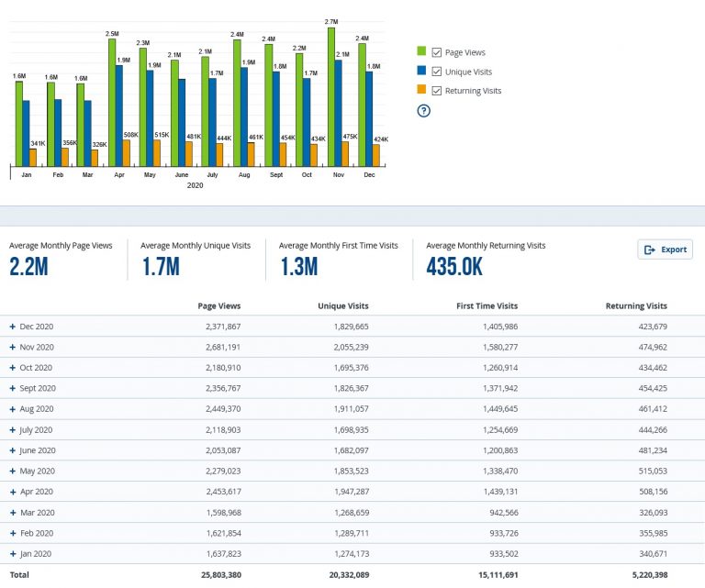
Task: Disable the Returning Visits checkbox
Action: click(x=436, y=91)
